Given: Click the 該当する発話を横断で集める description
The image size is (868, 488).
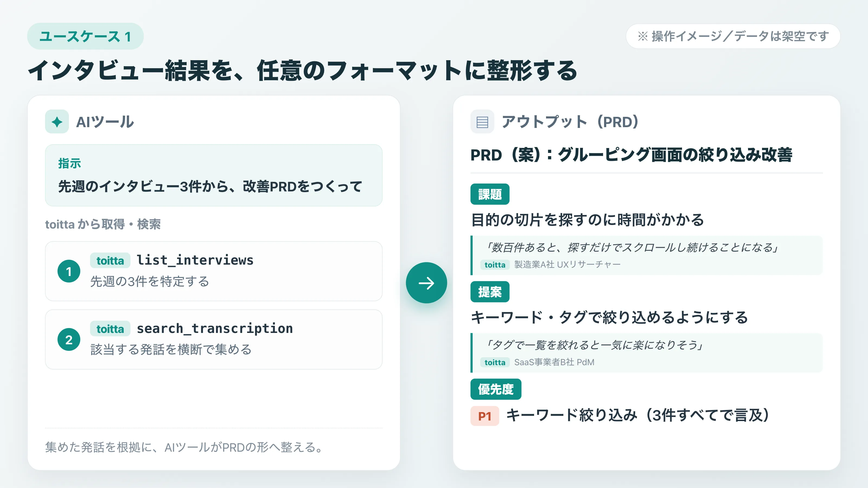Looking at the screenshot, I should click(x=171, y=349).
